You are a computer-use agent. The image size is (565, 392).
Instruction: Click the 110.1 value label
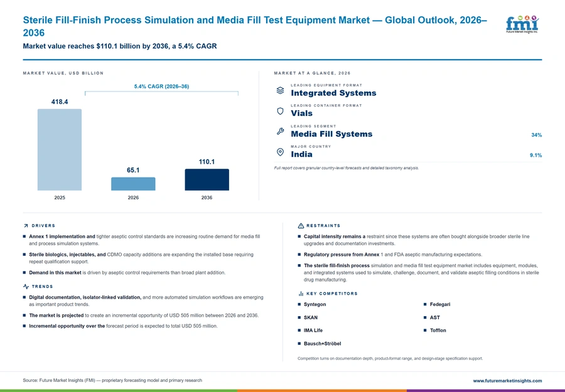click(207, 162)
